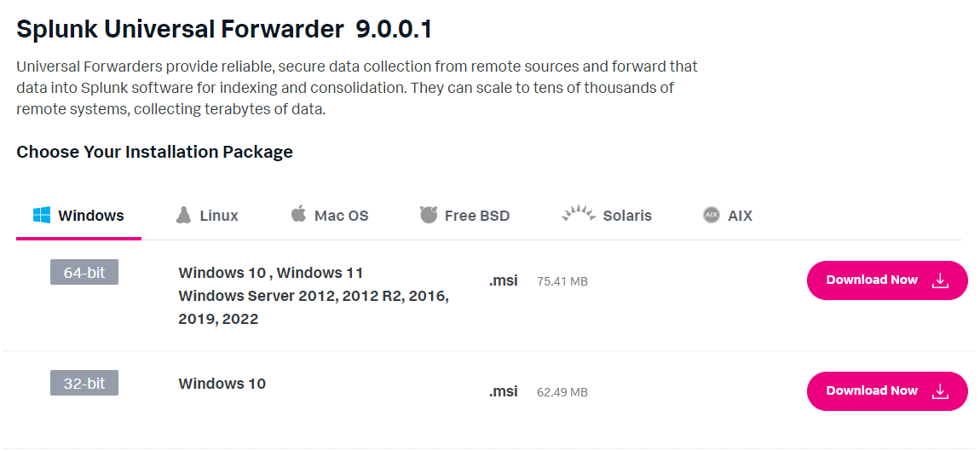980x451 pixels.
Task: Click the Windows 10 32-bit row text
Action: click(222, 384)
